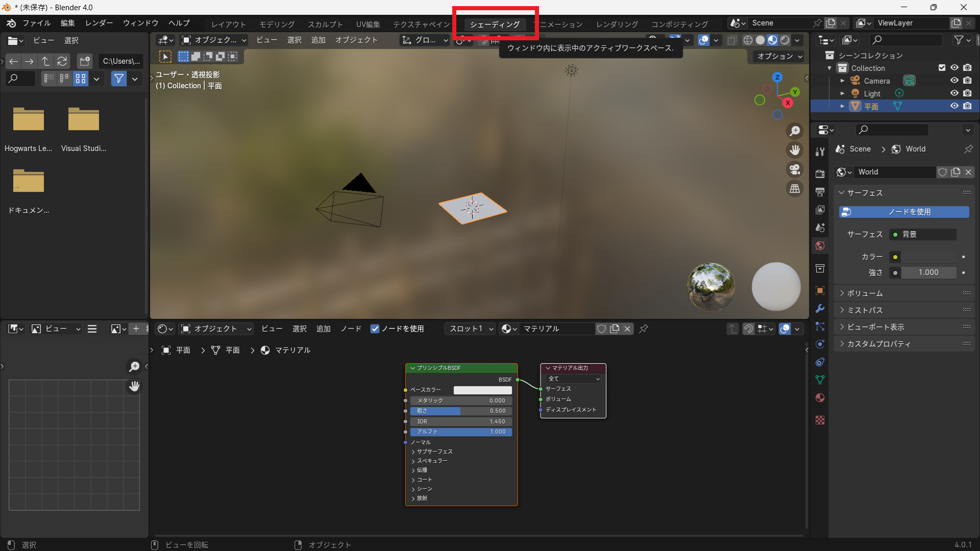This screenshot has height=551, width=980.
Task: Open the ファイル menu
Action: 36,23
